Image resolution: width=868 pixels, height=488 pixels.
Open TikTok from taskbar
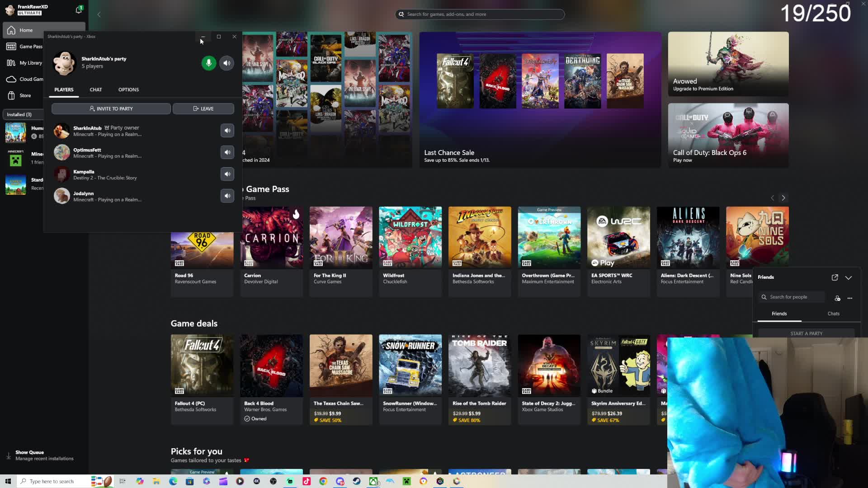tap(307, 481)
